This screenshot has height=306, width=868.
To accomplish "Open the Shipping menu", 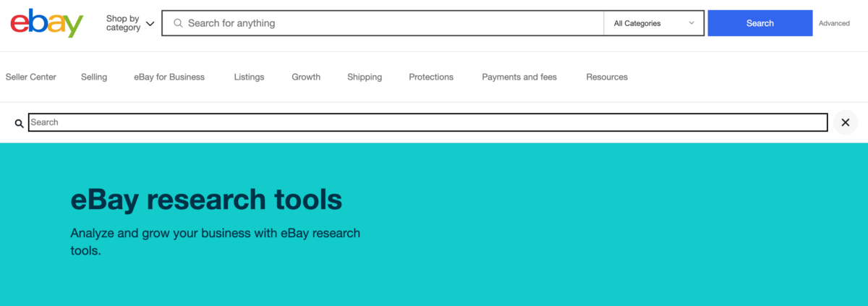I will point(365,77).
